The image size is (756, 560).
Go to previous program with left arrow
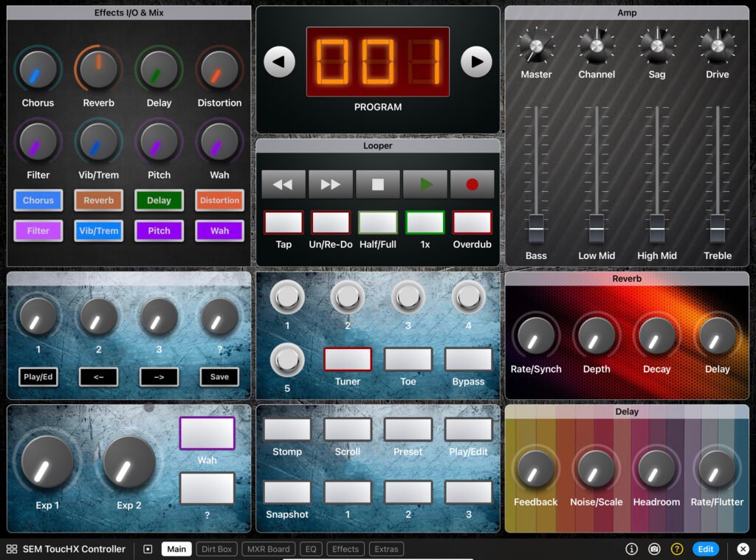pyautogui.click(x=279, y=62)
